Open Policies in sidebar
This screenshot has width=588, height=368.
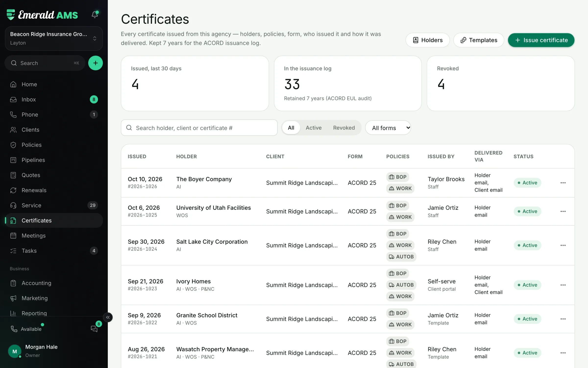[x=54, y=145]
